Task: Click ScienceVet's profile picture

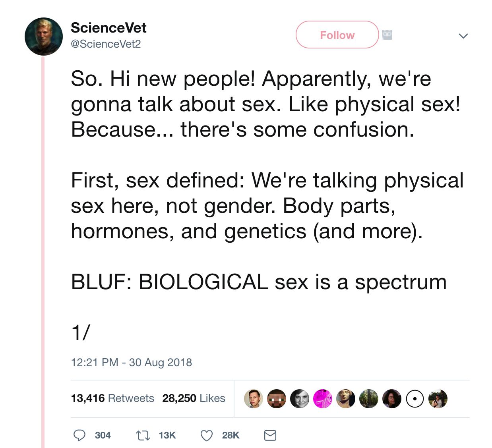Action: tap(44, 37)
